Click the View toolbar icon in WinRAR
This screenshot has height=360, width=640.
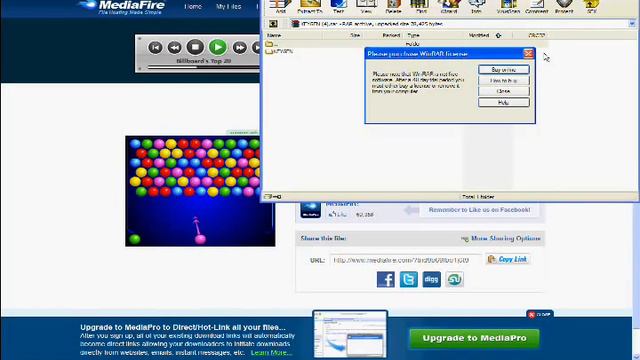366,6
